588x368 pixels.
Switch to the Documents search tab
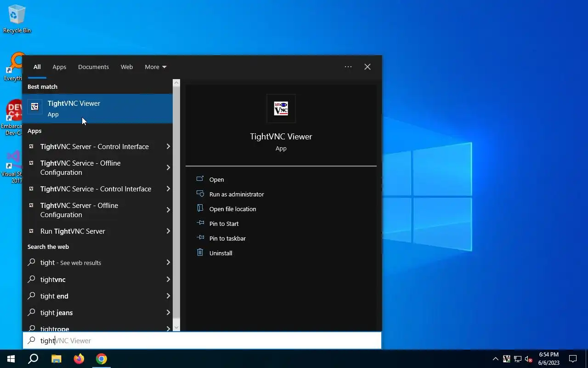point(93,67)
